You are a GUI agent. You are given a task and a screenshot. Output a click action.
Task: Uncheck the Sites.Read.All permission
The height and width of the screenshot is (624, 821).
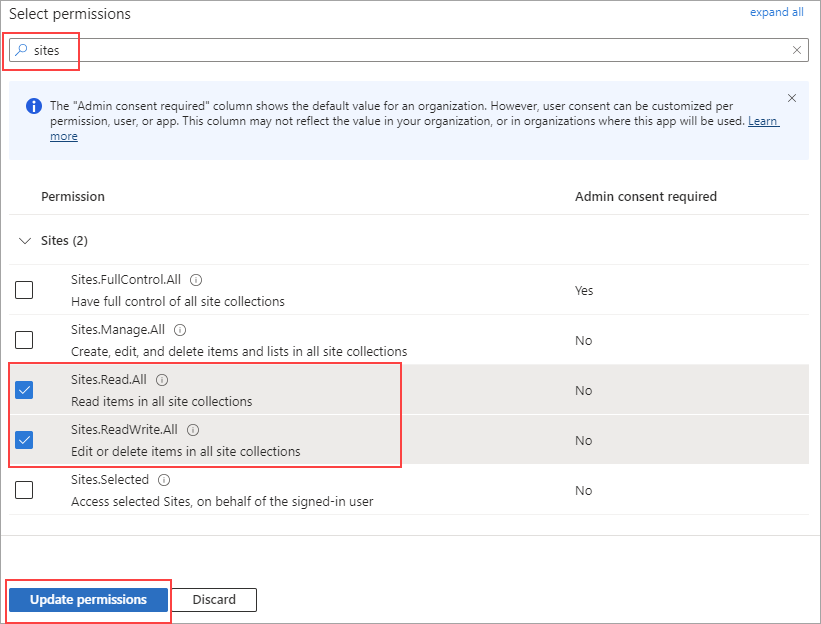pos(24,390)
